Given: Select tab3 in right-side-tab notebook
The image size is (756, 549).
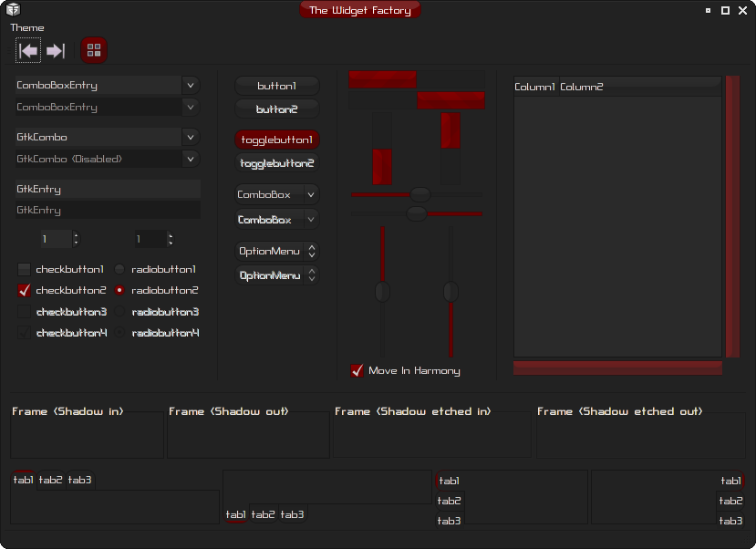Looking at the screenshot, I should tap(730, 521).
